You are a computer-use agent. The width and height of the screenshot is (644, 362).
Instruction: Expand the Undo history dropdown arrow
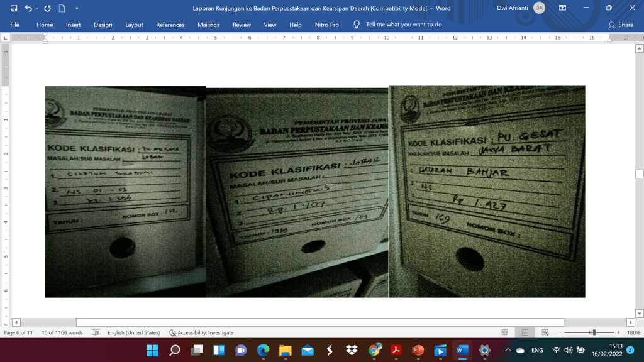(37, 9)
